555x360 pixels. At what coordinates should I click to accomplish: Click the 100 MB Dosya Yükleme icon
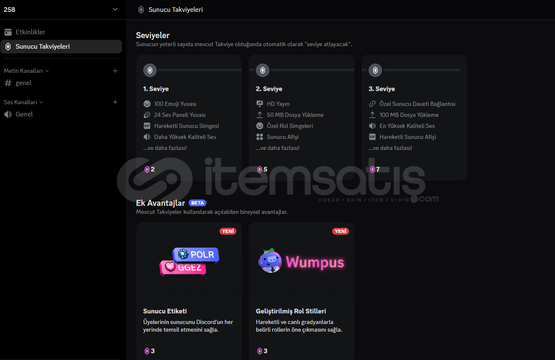372,115
